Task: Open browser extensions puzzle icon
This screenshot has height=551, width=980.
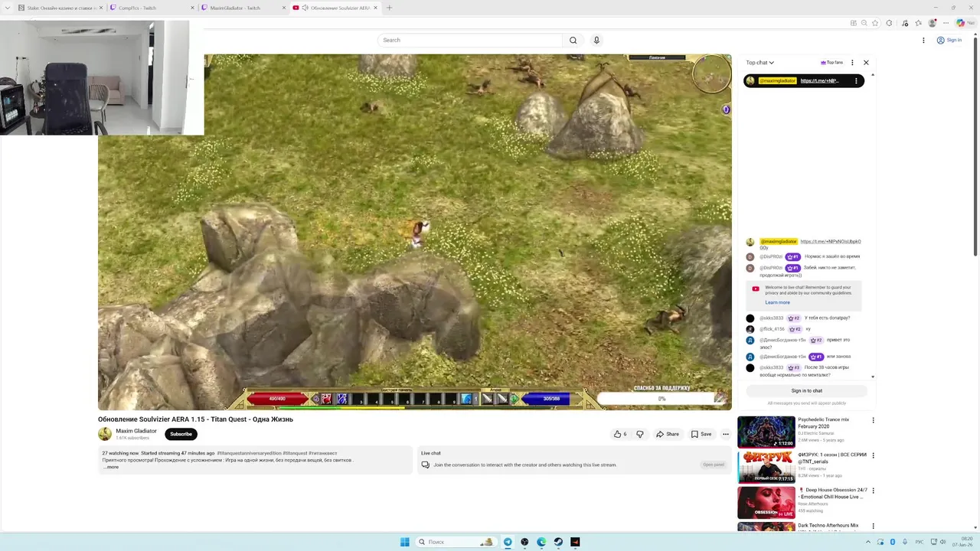Action: pyautogui.click(x=889, y=23)
